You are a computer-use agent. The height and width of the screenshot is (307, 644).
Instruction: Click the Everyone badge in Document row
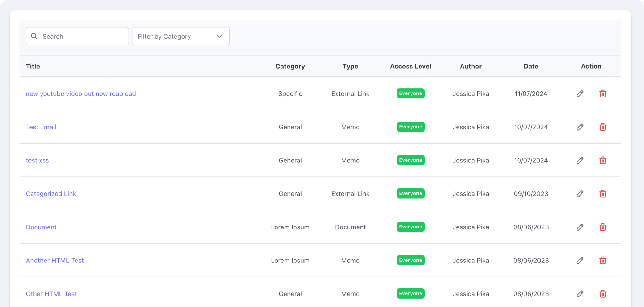point(411,227)
